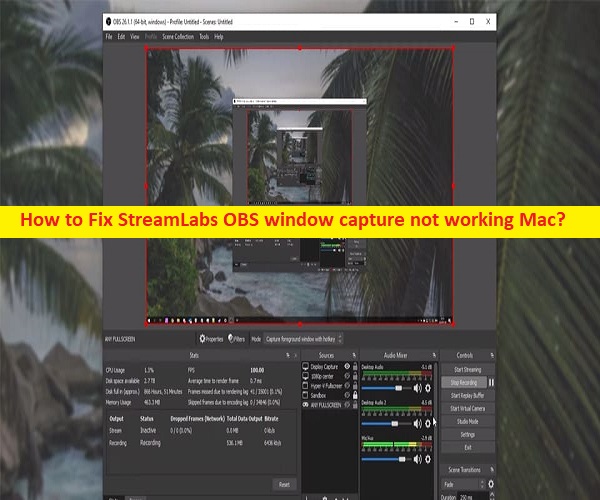
Task: Mute Desktop Audio 2 speaker icon
Action: point(417,423)
